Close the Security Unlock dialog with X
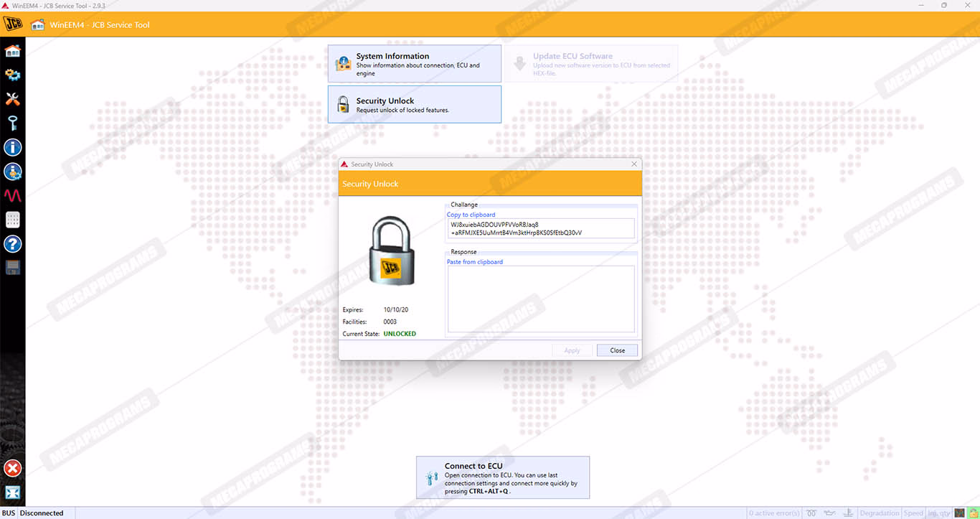Image resolution: width=980 pixels, height=519 pixels. click(x=633, y=164)
